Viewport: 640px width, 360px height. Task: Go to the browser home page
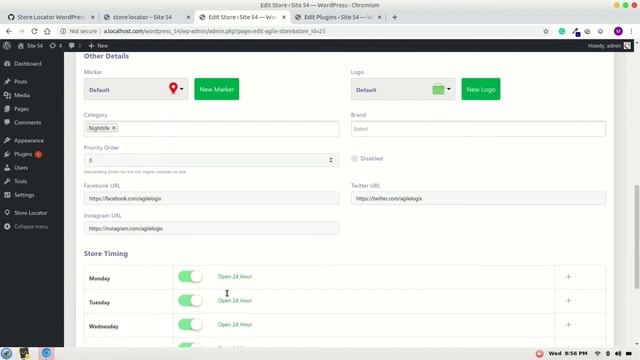[47, 31]
